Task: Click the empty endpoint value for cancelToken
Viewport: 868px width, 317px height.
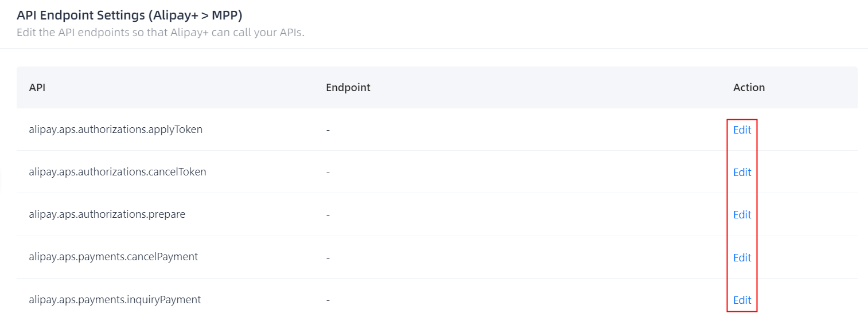Action: point(328,173)
